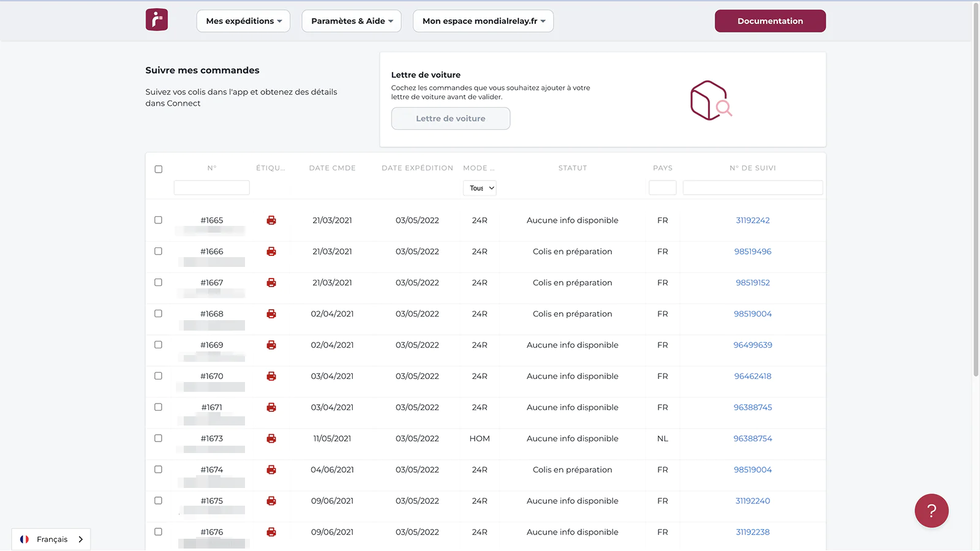This screenshot has width=980, height=551.
Task: Focus the Pays country filter field
Action: tap(663, 187)
